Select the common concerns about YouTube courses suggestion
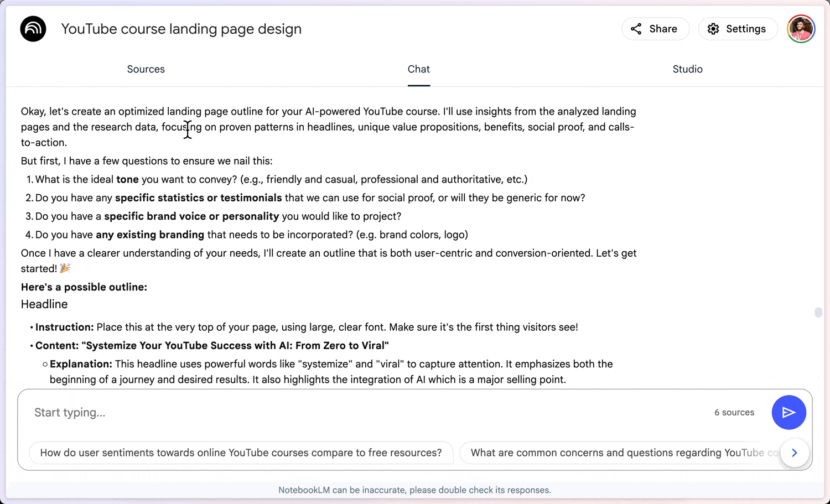830x504 pixels. tap(620, 453)
